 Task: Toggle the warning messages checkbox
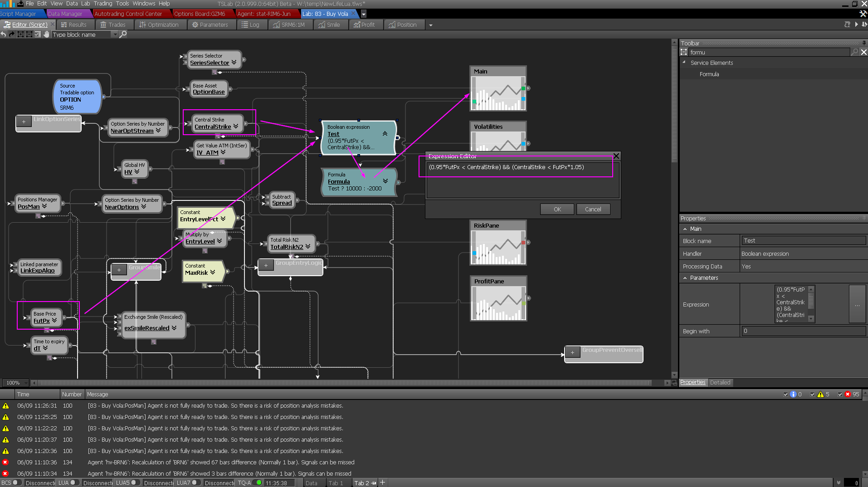tap(812, 394)
